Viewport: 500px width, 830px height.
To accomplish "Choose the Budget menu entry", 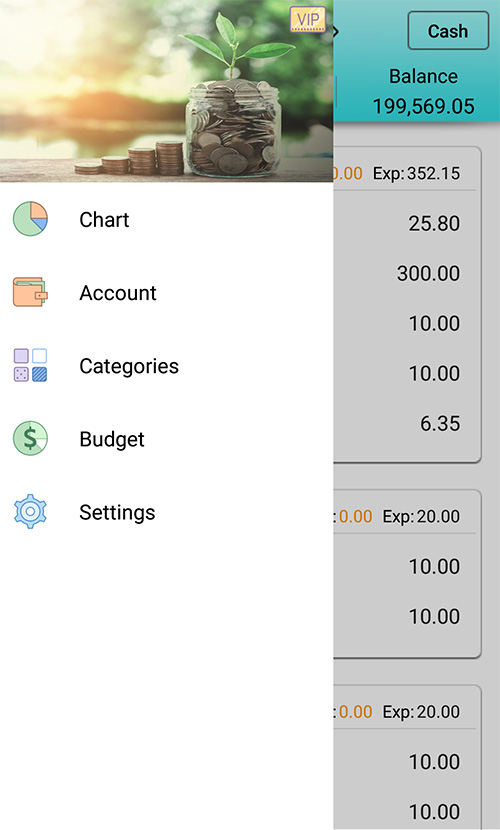I will pos(112,439).
